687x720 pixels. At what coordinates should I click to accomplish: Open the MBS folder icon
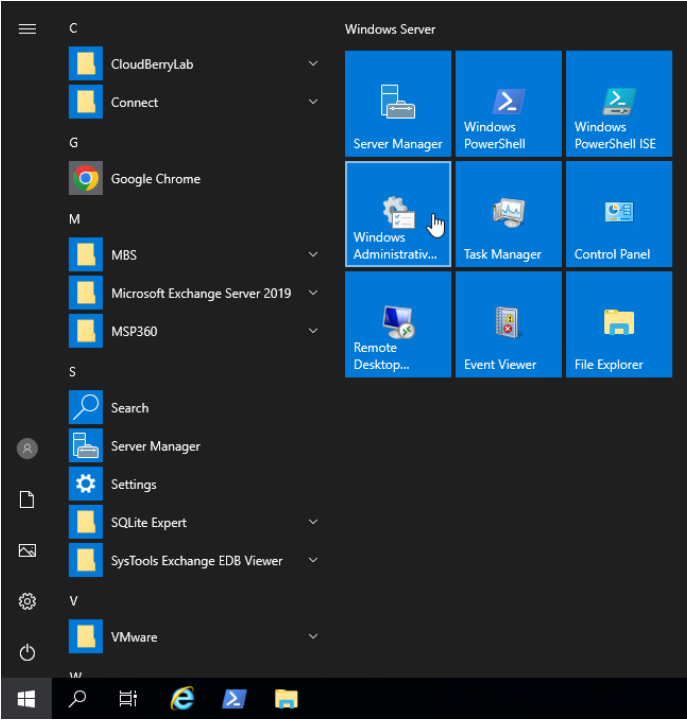point(86,254)
